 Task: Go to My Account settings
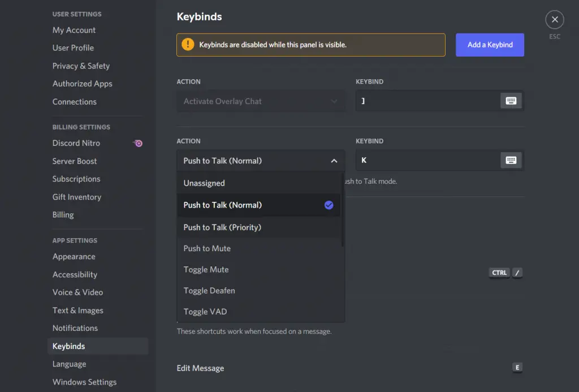(x=74, y=30)
